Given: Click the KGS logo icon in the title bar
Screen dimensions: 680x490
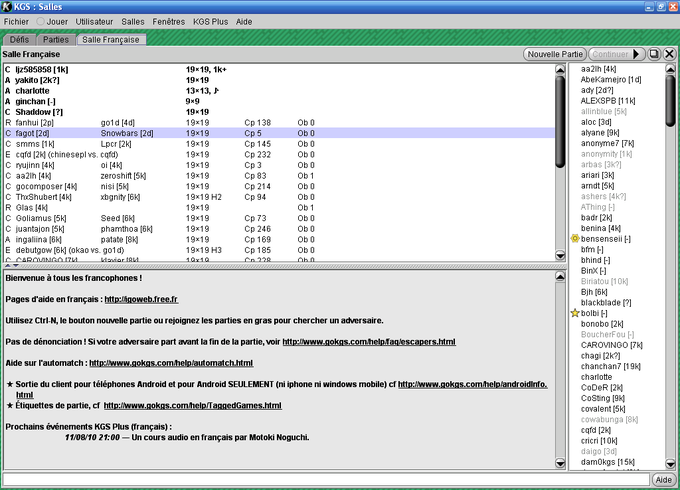Looking at the screenshot, I should pyautogui.click(x=7, y=6).
